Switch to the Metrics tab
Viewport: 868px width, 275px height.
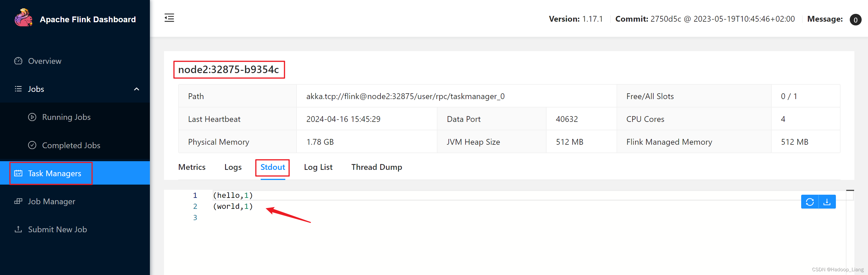[x=192, y=167]
